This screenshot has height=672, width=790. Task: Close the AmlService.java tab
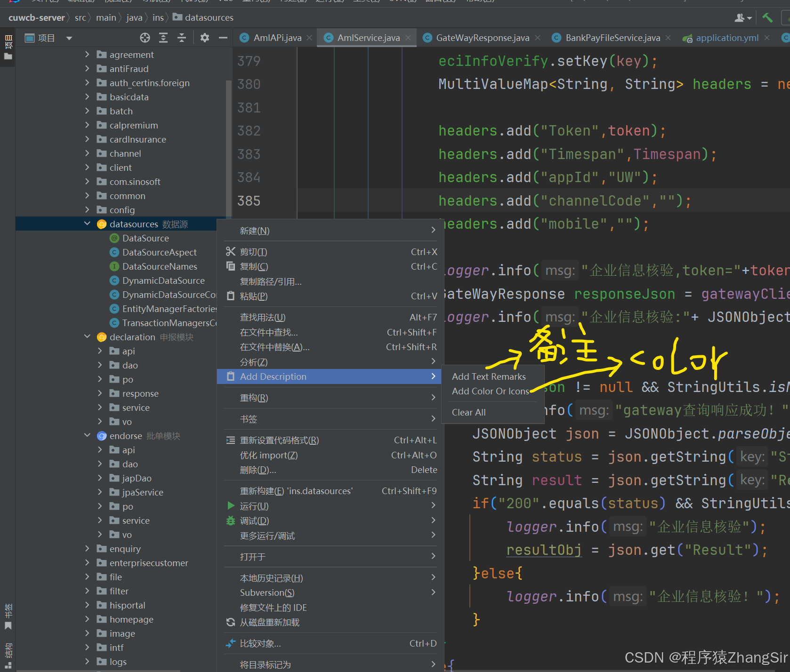(x=408, y=38)
